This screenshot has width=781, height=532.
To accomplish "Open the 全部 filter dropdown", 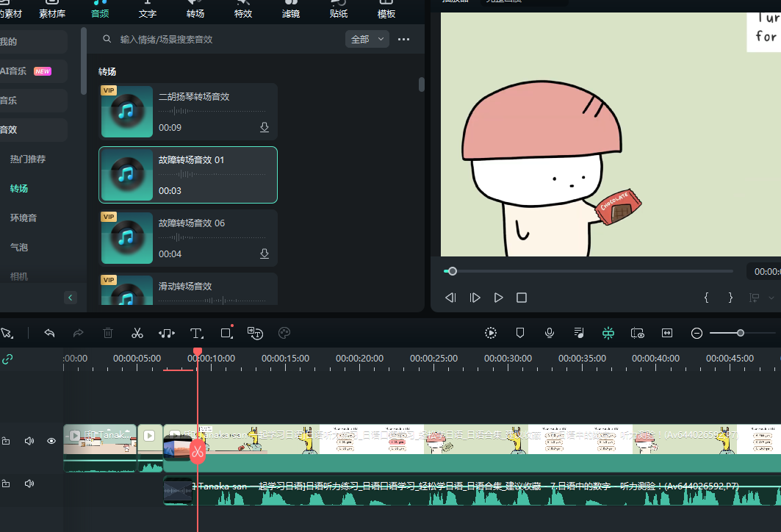I will tap(367, 39).
